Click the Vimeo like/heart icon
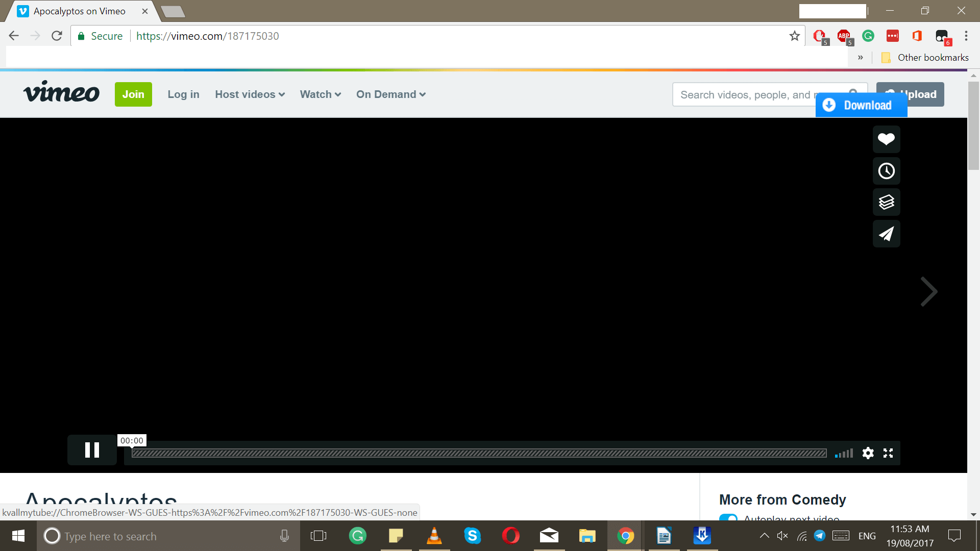 (x=887, y=139)
